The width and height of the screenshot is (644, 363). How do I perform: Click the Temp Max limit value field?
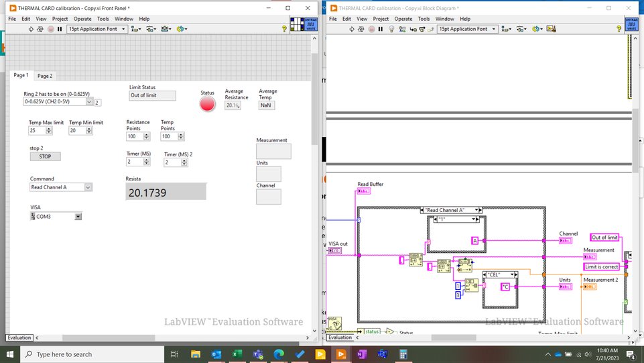tap(37, 131)
